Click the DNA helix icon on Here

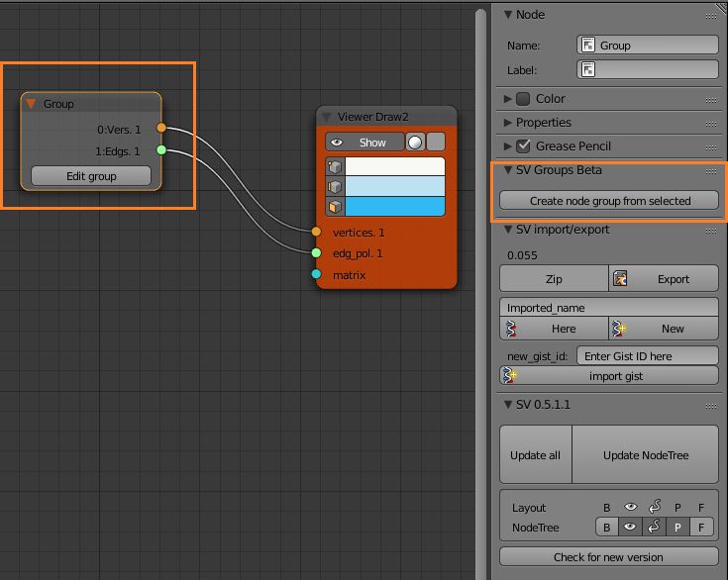[512, 329]
